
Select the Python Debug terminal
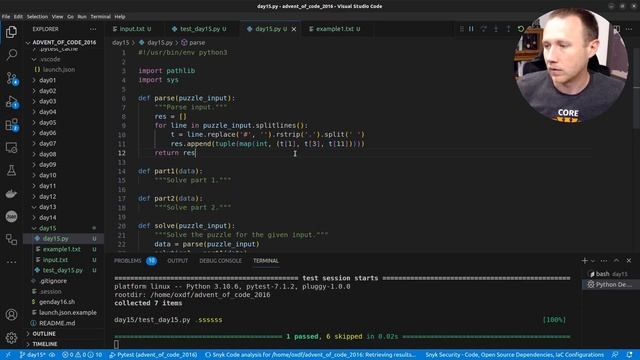(x=609, y=284)
